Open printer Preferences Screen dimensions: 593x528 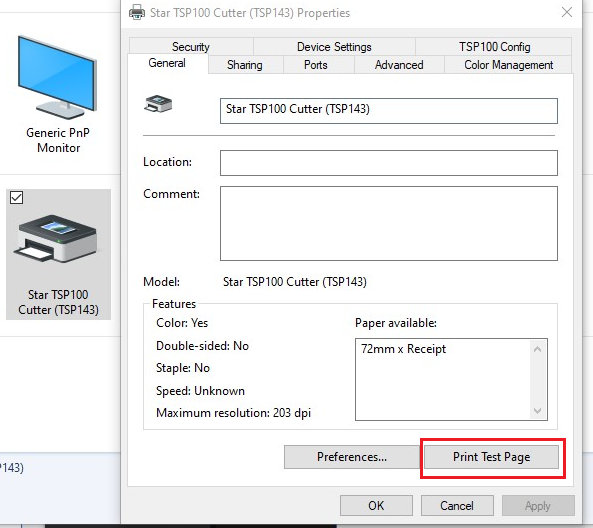point(352,457)
